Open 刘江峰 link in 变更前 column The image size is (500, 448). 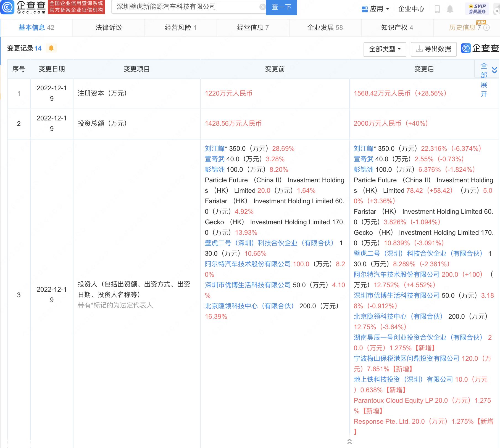pyautogui.click(x=215, y=149)
